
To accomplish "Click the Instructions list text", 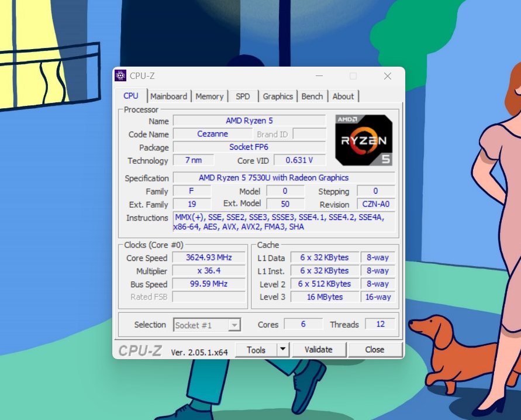I will tap(284, 222).
